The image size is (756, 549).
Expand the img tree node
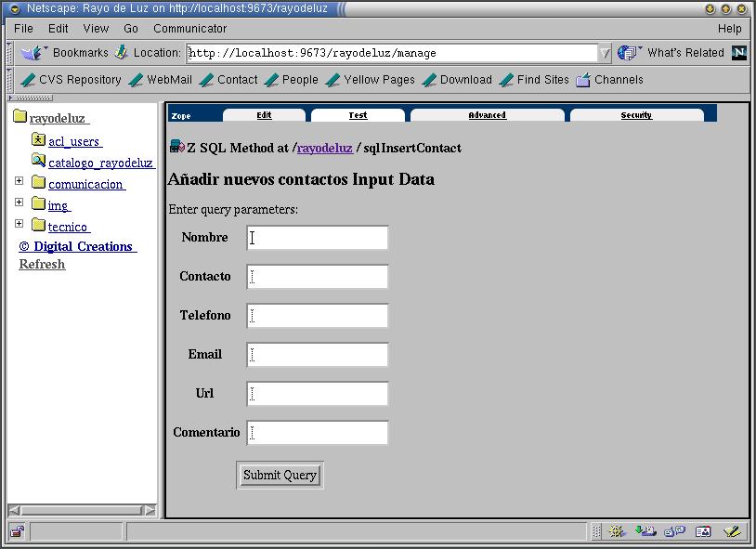[19, 202]
